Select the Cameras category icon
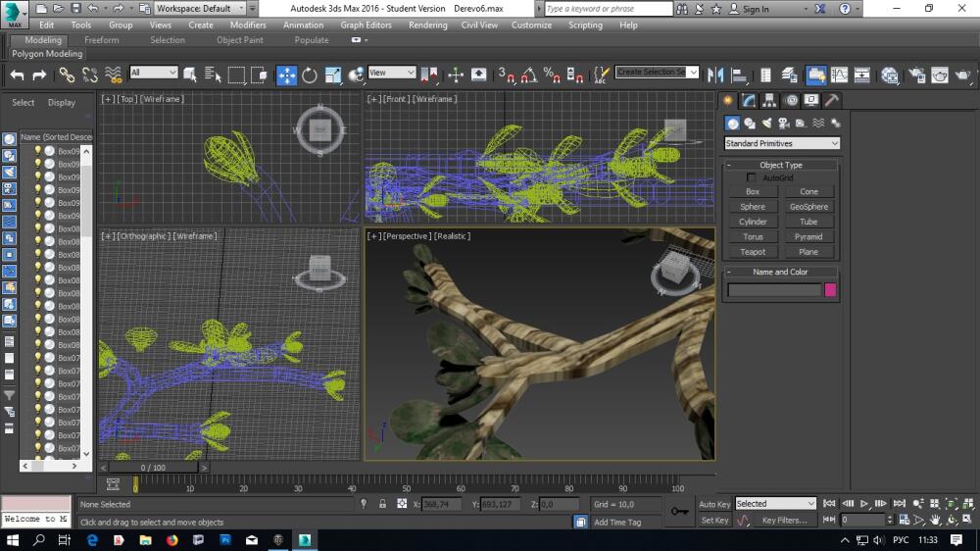Viewport: 980px width, 551px height. [784, 124]
